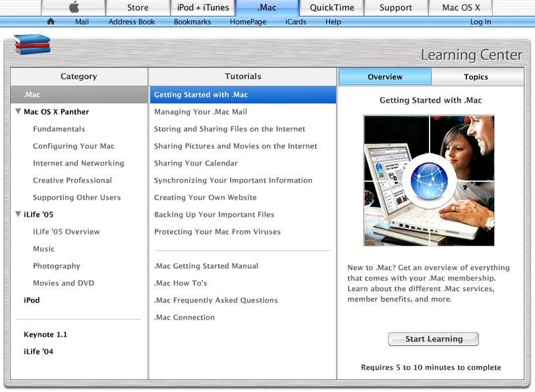Open .Mac Connection link
Image resolution: width=535 pixels, height=392 pixels.
pos(184,317)
